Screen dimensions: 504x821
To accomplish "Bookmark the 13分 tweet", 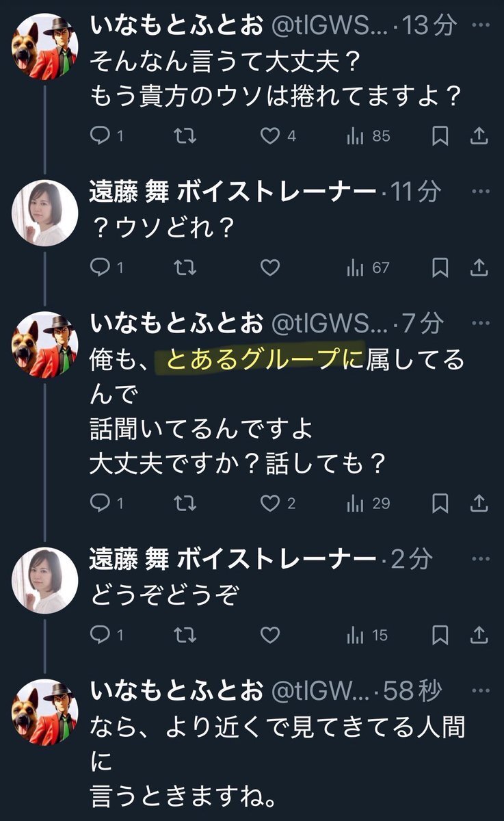I will pos(440,136).
